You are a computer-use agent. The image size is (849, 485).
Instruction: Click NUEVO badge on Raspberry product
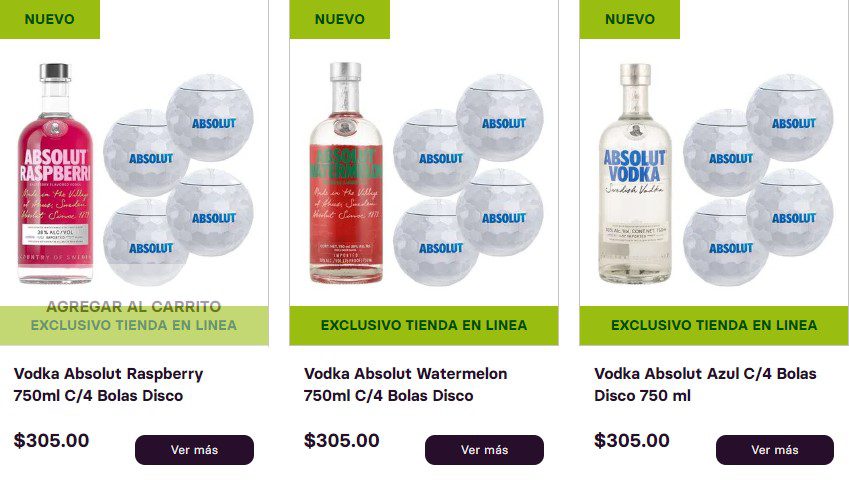pyautogui.click(x=50, y=19)
